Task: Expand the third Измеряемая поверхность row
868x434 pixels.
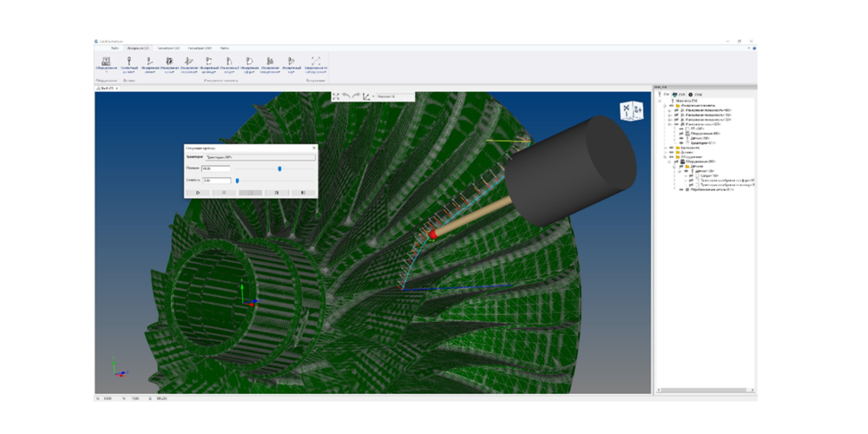Action: pos(669,120)
